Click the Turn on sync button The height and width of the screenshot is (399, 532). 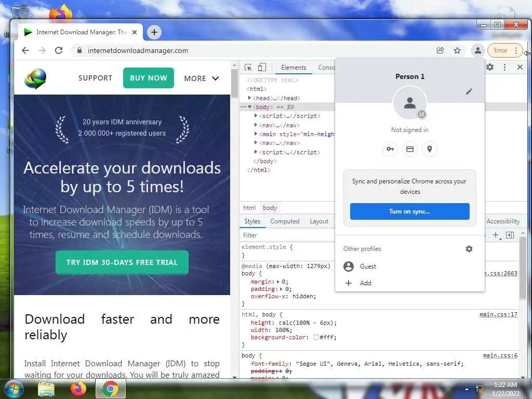click(x=410, y=211)
